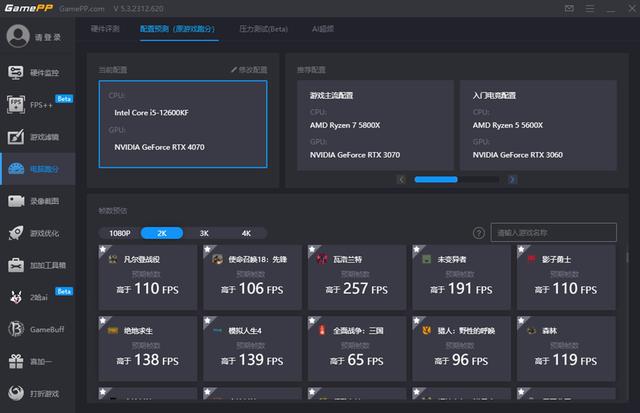This screenshot has width=640, height=413.
Task: Toggle favorite star on 影子勇士 card
Action: point(521,249)
